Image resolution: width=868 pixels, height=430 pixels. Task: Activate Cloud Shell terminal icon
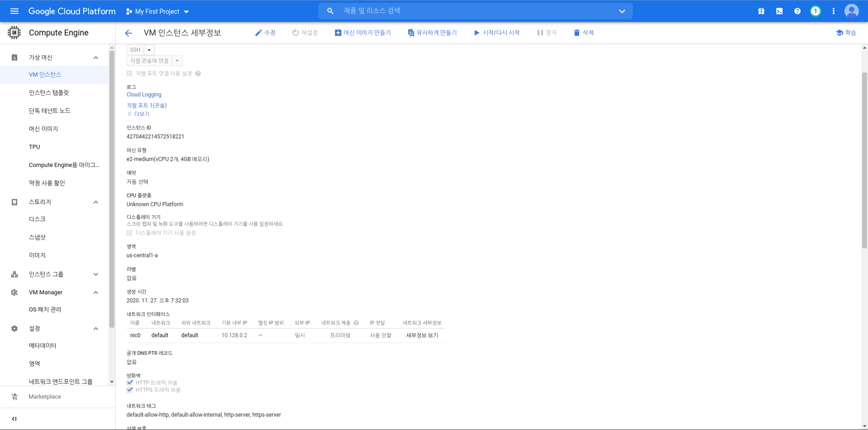point(779,11)
